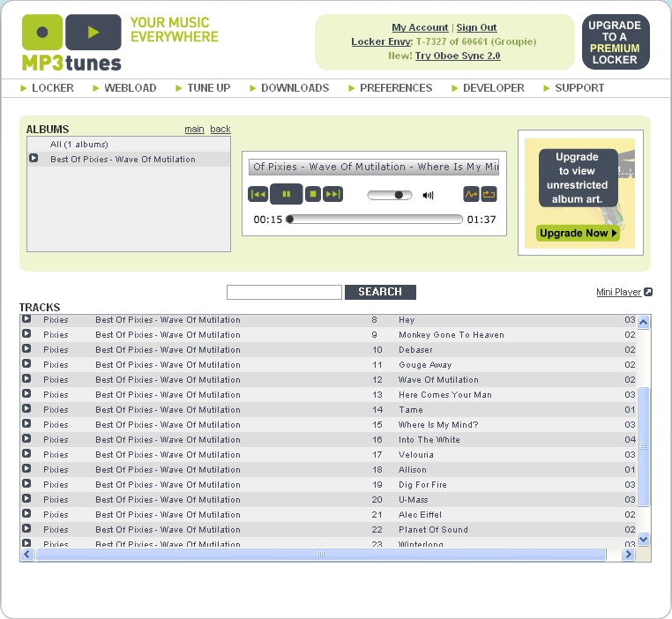
Task: Click the Sign Out link
Action: [476, 27]
